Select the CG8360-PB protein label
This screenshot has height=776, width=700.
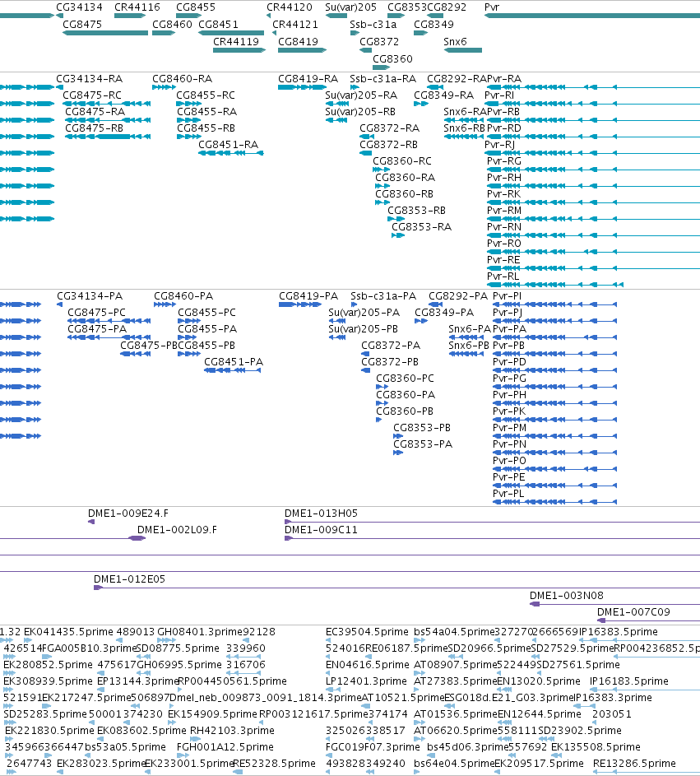pos(405,411)
